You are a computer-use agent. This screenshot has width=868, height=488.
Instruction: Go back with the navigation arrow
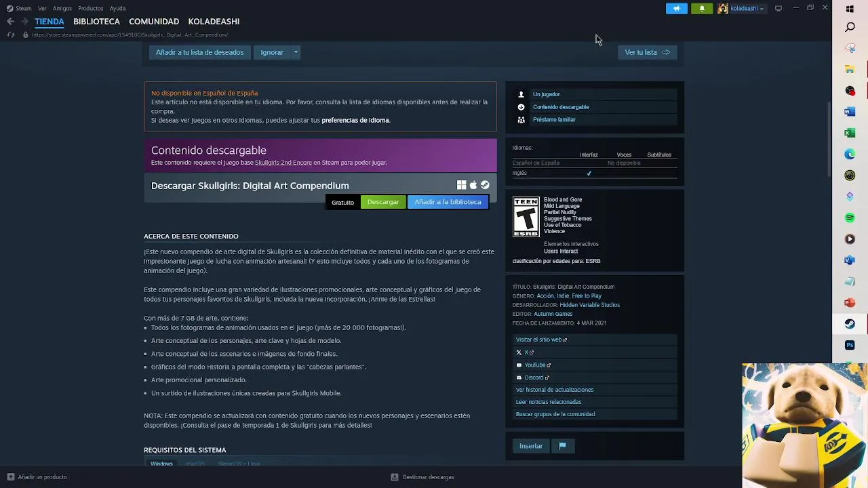pyautogui.click(x=10, y=22)
